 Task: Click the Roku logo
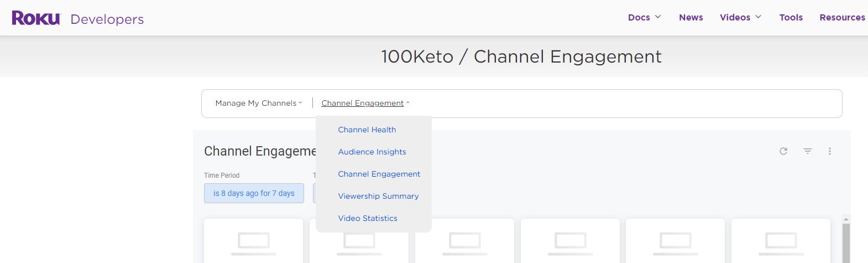(36, 18)
